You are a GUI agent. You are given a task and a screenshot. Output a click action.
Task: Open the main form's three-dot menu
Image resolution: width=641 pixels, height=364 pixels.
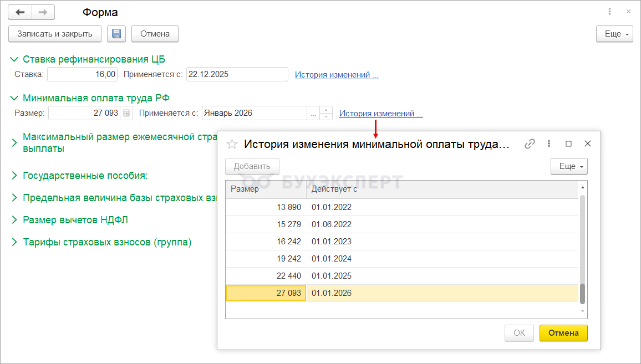point(609,12)
